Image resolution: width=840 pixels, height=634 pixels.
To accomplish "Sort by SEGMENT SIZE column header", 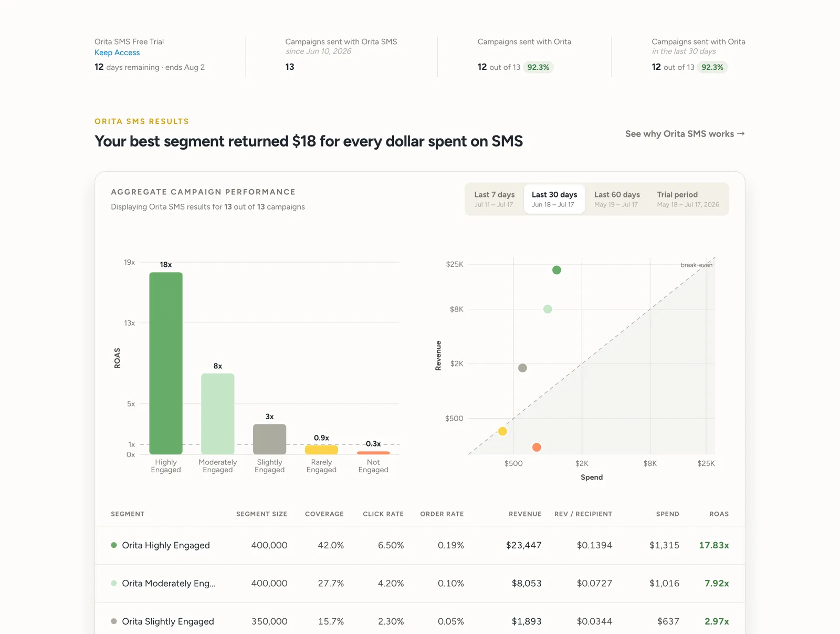I will (x=261, y=514).
